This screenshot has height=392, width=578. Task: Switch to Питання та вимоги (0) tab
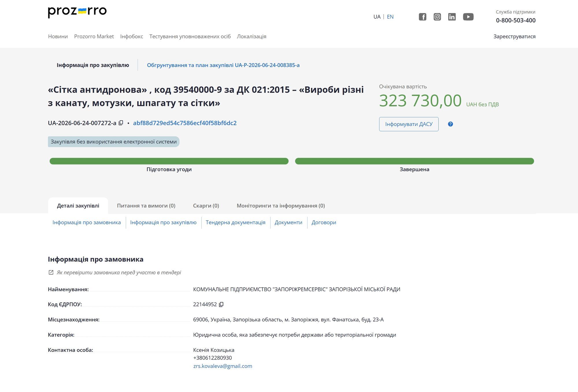[146, 206]
